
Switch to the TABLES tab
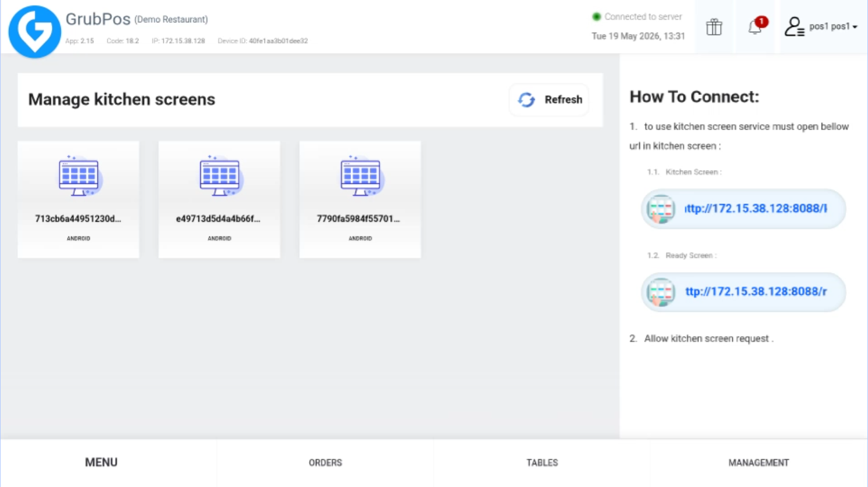(542, 462)
